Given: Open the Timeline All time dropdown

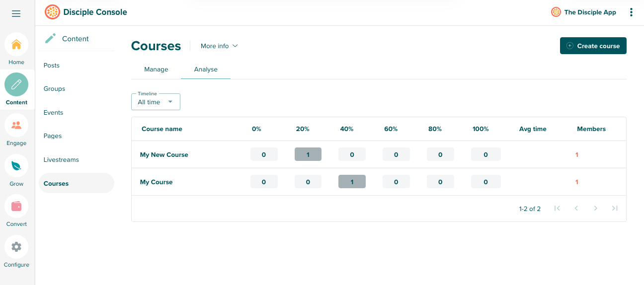Looking at the screenshot, I should coord(156,102).
